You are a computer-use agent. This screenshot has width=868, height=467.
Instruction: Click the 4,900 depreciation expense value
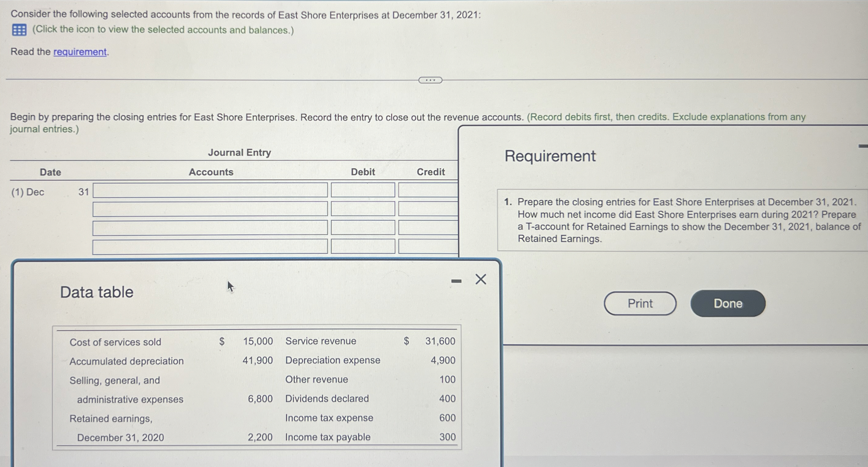[443, 360]
